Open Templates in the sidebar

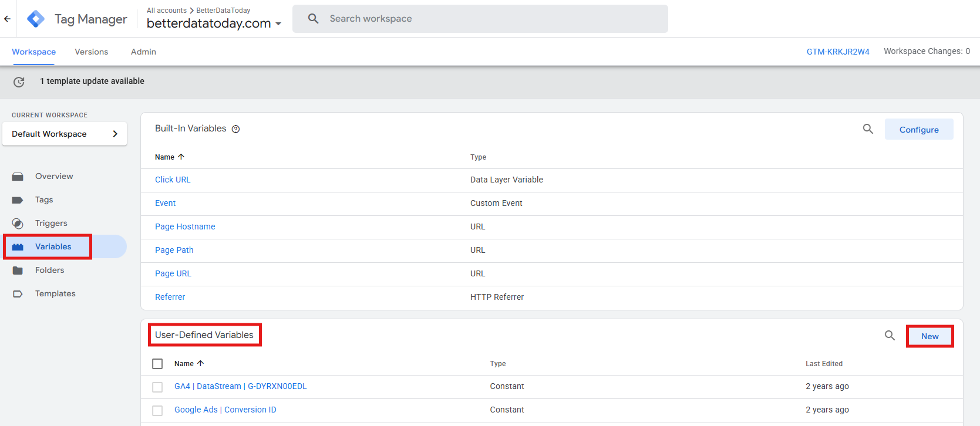[x=55, y=293]
